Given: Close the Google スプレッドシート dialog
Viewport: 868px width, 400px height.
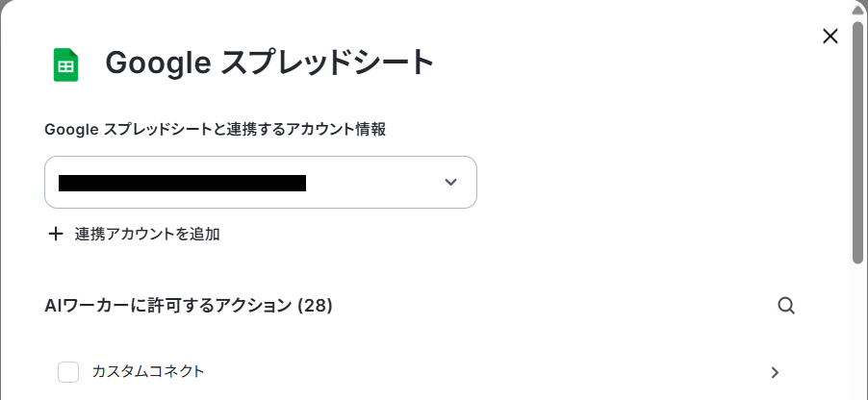Looking at the screenshot, I should [x=830, y=37].
